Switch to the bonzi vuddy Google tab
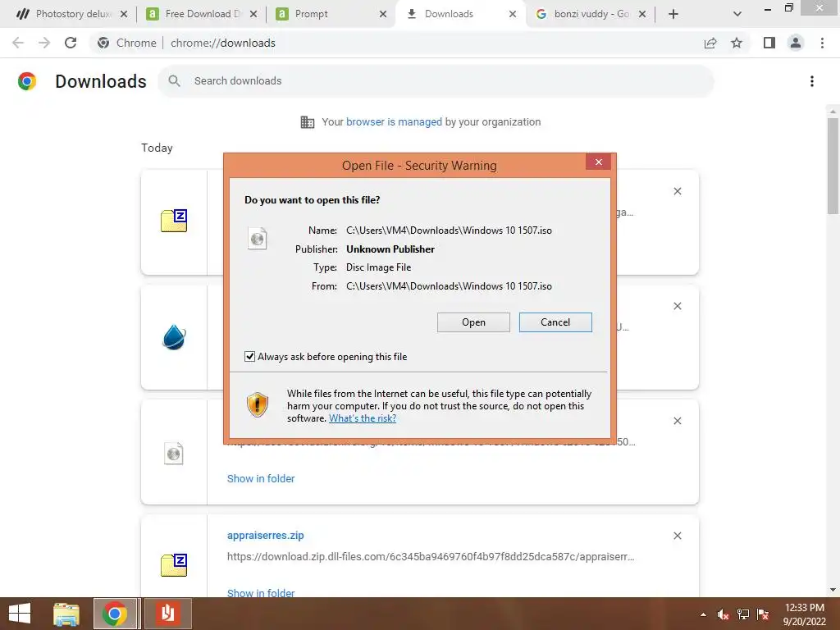Viewport: 840px width, 630px height. tap(591, 14)
